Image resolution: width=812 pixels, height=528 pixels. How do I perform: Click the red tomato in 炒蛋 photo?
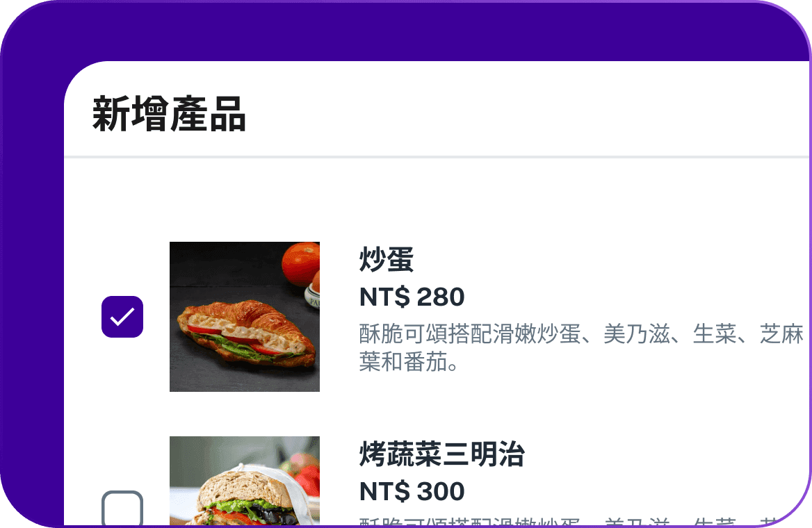click(300, 263)
